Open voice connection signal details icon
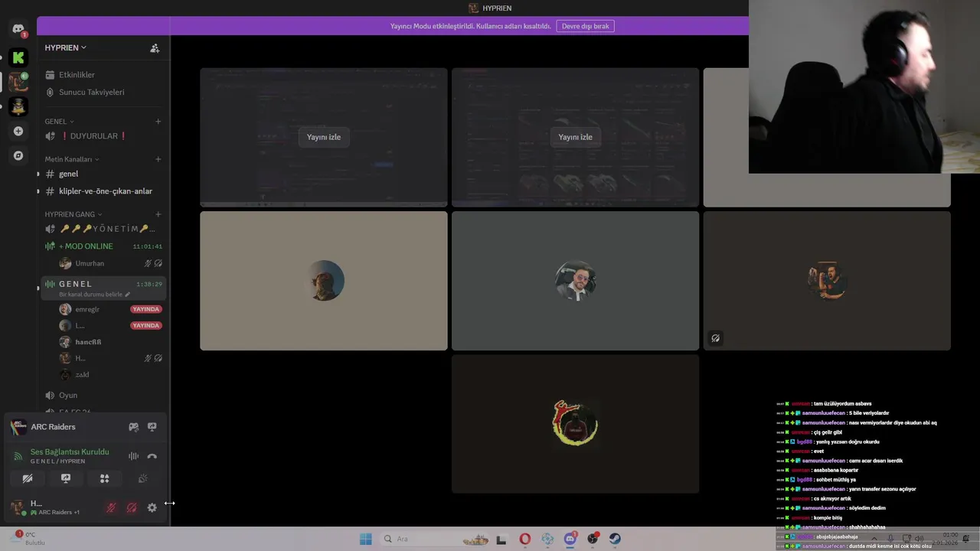The width and height of the screenshot is (980, 551). 18,456
